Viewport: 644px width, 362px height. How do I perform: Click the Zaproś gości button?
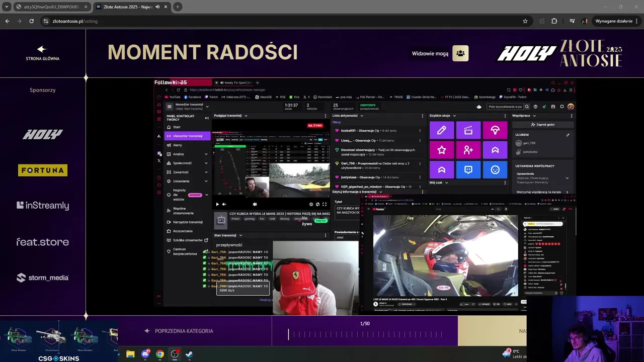tap(543, 124)
